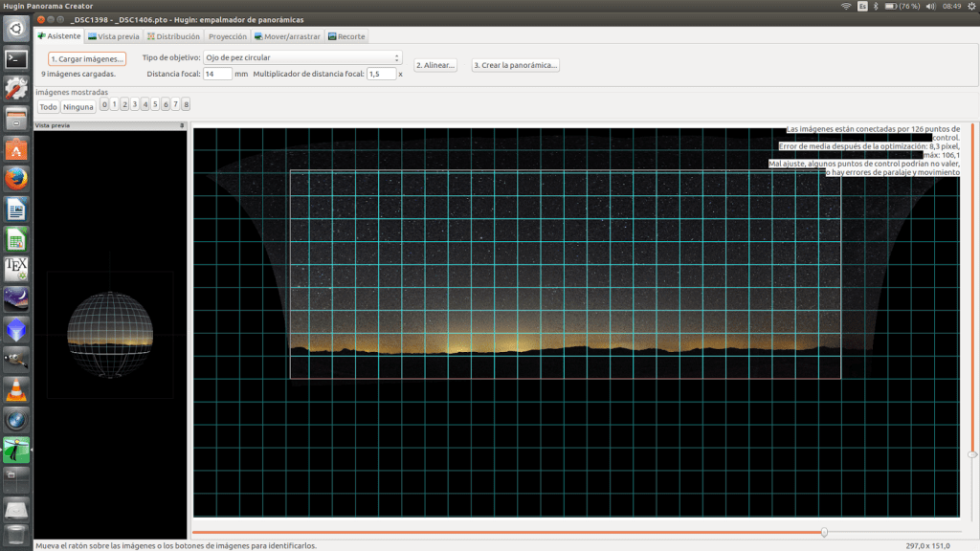Launch VLC media player from the dock
Viewport: 980px width, 551px height.
coord(16,389)
